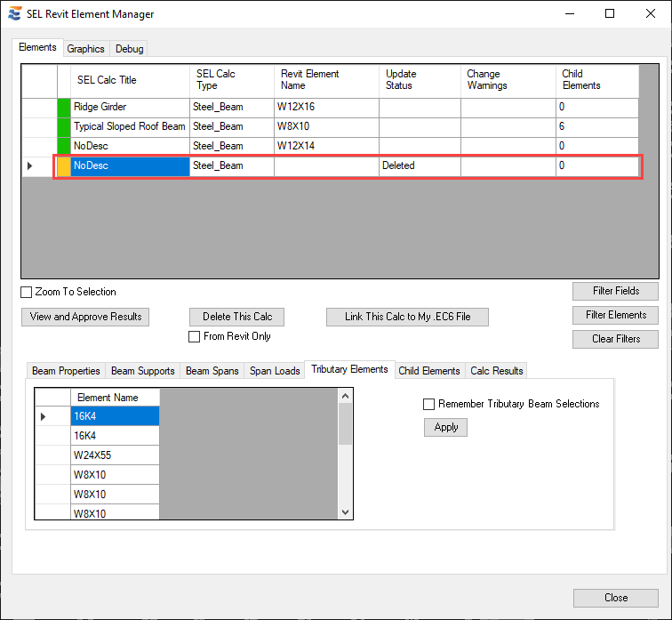Viewport: 672px width, 620px height.
Task: Click row selector arrow beside first 16K4
Action: pyautogui.click(x=43, y=416)
